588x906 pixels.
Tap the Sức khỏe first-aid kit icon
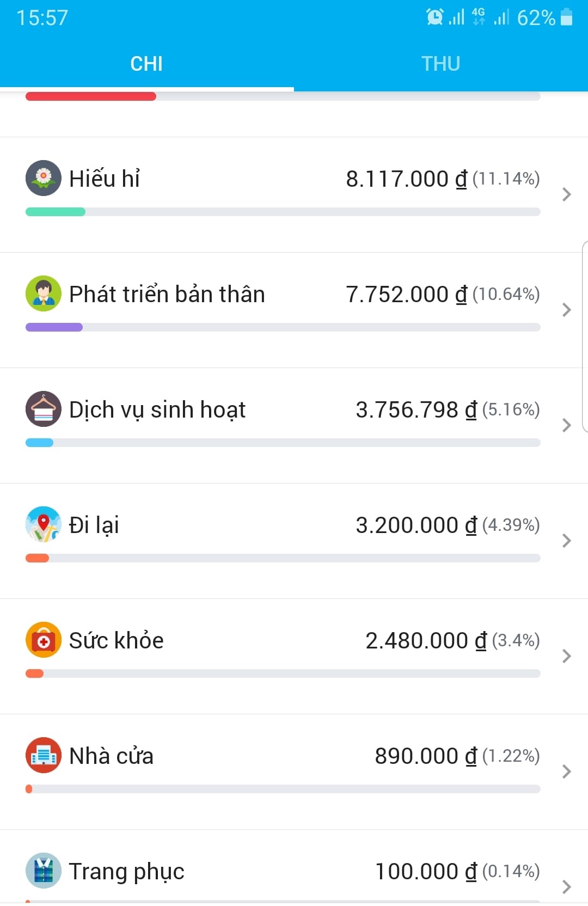(44, 640)
